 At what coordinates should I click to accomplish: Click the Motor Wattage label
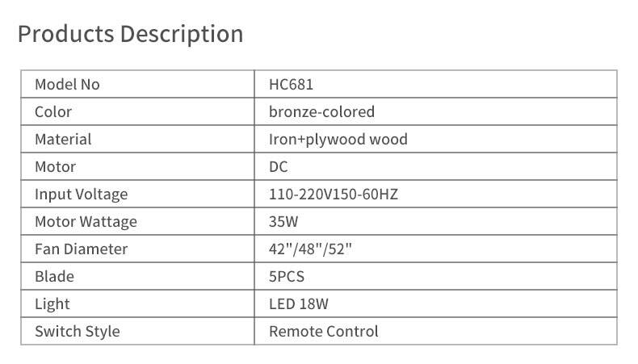coord(86,222)
